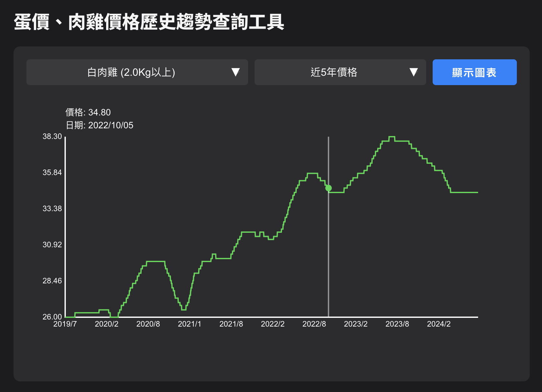Click the highest peak of the green price line
542x392 pixels.
[x=392, y=137]
